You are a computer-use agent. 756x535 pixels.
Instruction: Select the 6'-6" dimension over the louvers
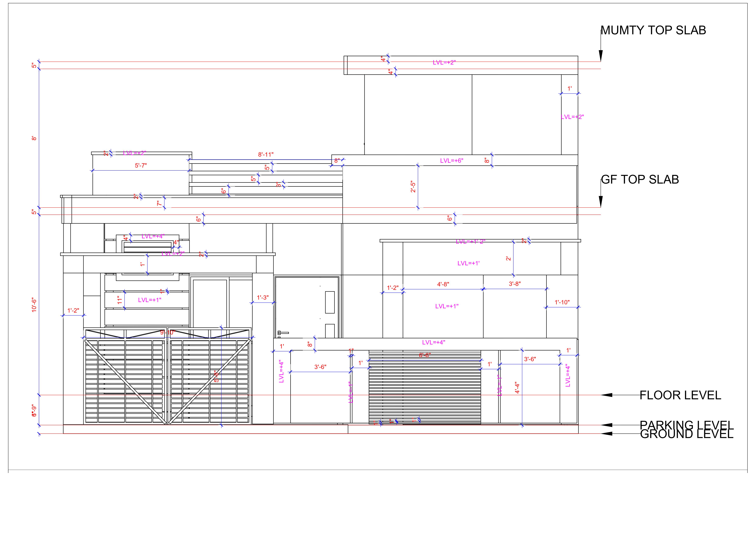pyautogui.click(x=425, y=355)
